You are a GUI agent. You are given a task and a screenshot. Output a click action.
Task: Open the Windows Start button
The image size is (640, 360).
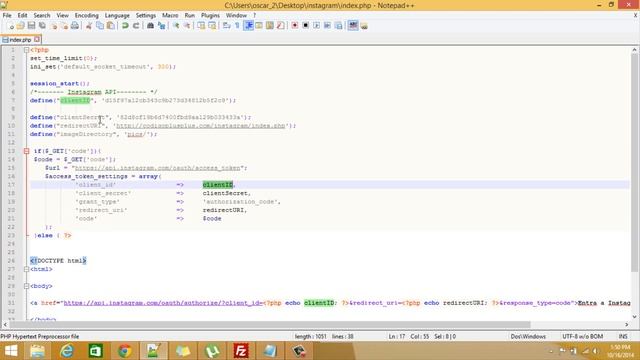(11, 351)
